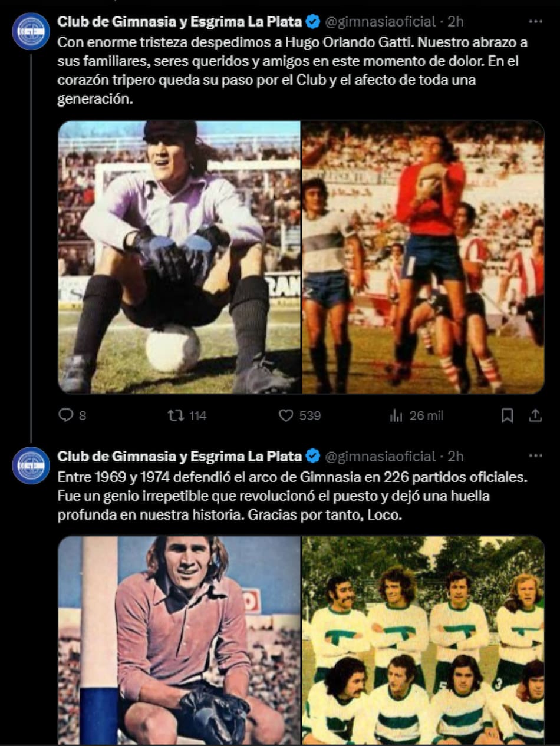View analytics icon showing 26 mil views

point(396,415)
